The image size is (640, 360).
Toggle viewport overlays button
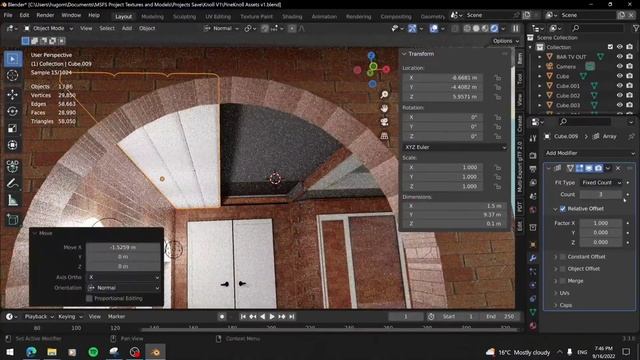433,29
